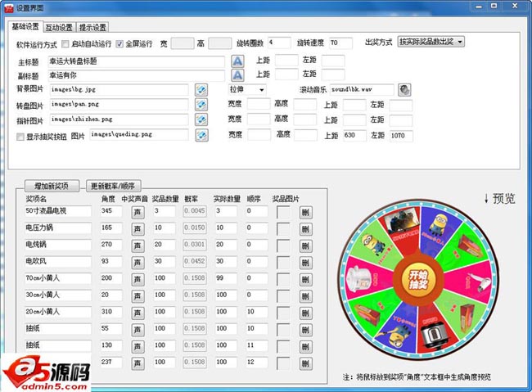Viewport: 532px width, 392px height.
Task: Click the 背景图片 path field images\bg.jpg
Action: [119, 89]
